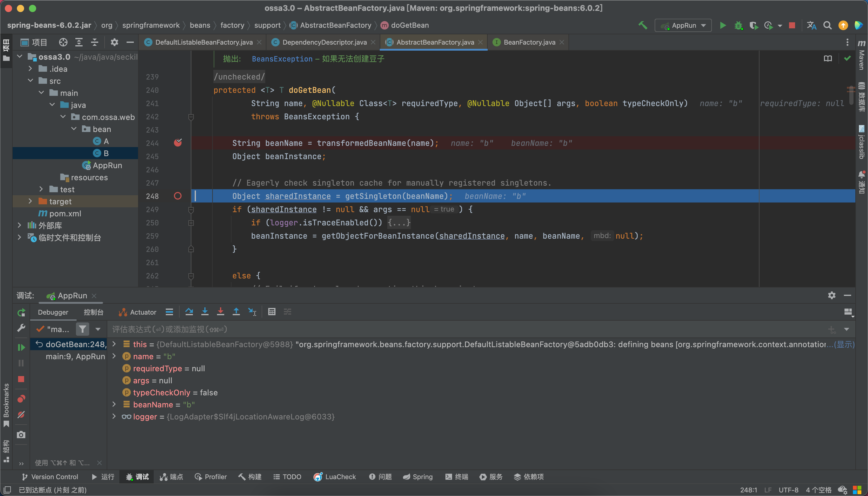Open thread selector dropdown arrow
This screenshot has width=868, height=496.
click(x=98, y=329)
